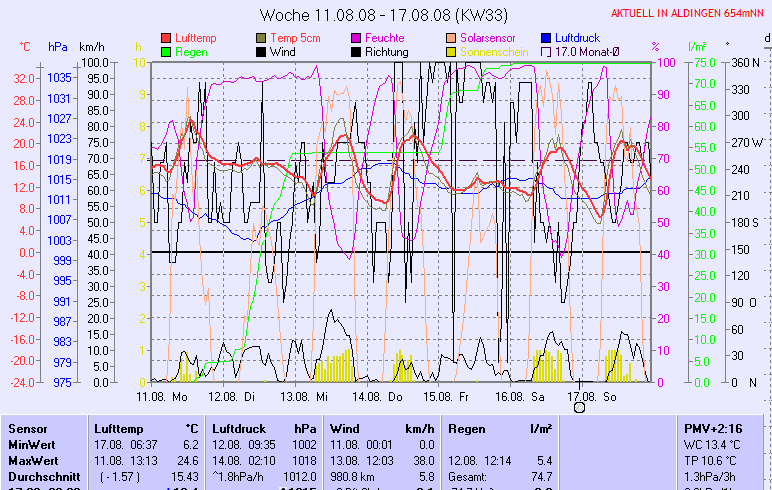This screenshot has height=490, width=772.
Task: Click the 'AKTUELL IN ALDINGEN 654mNN' link
Action: point(688,13)
